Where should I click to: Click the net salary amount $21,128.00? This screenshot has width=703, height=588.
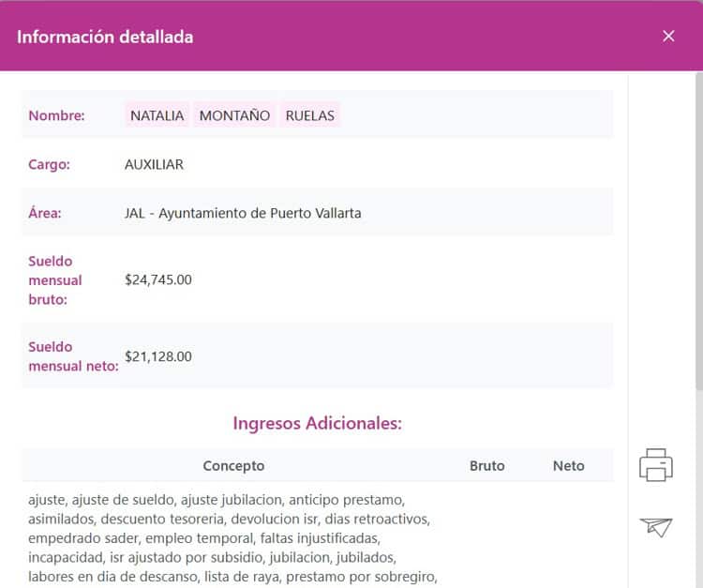point(157,356)
